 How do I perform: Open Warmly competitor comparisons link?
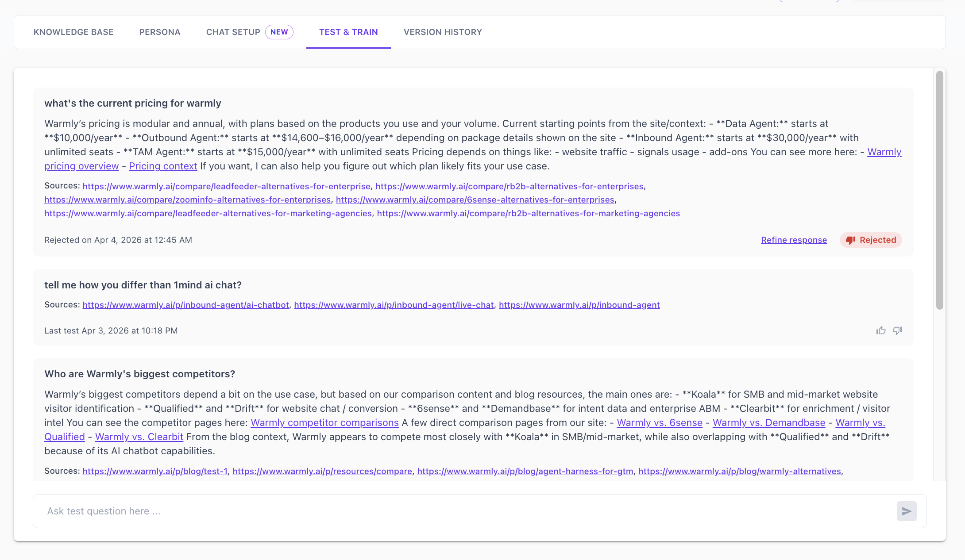[324, 422]
